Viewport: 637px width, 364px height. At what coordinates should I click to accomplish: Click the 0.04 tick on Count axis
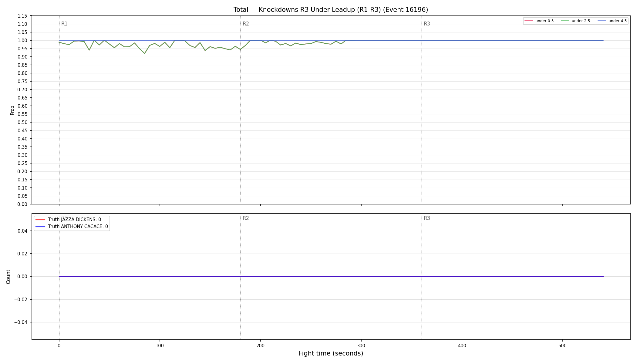coord(22,231)
